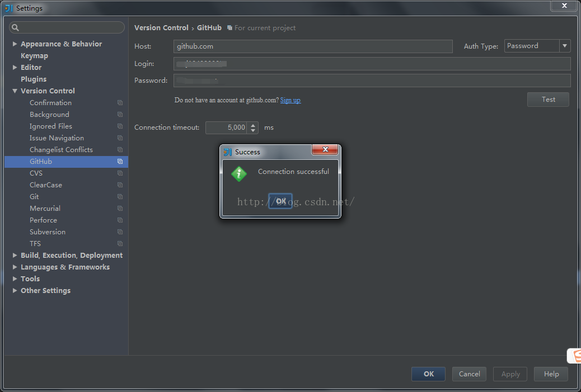
Task: Increase connection timeout with up arrow
Action: click(x=253, y=125)
